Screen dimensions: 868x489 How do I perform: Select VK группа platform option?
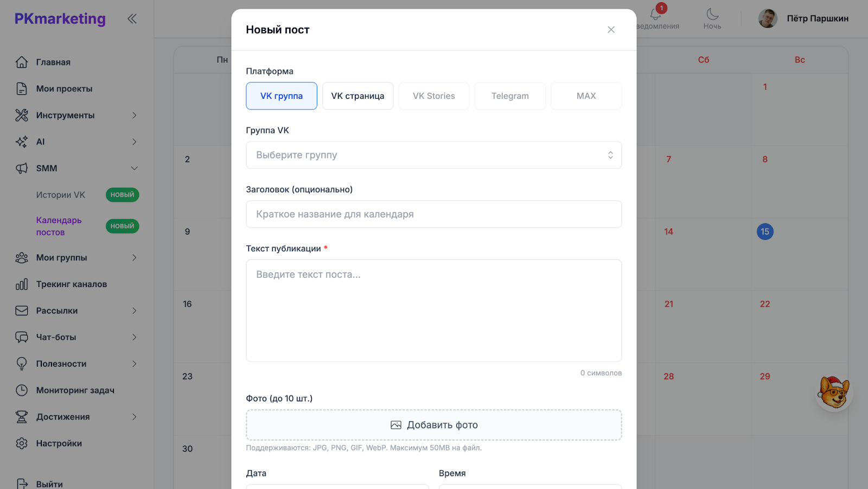(282, 96)
